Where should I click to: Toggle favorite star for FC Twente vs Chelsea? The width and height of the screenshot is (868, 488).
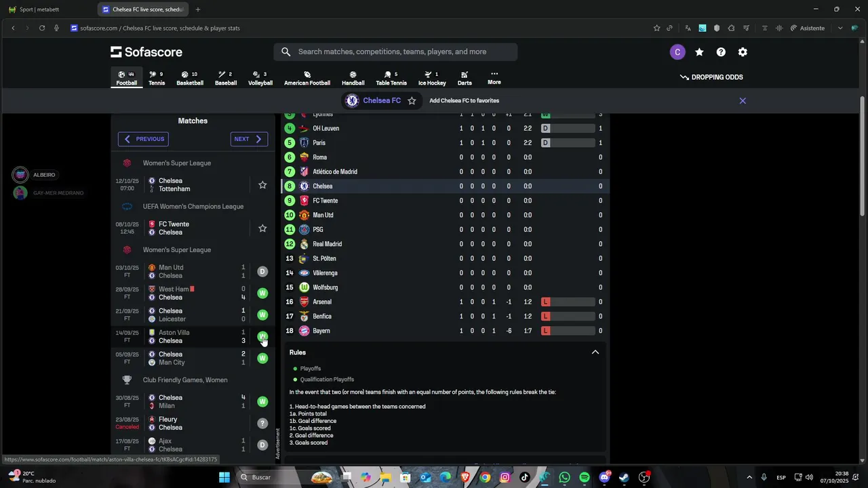point(262,228)
